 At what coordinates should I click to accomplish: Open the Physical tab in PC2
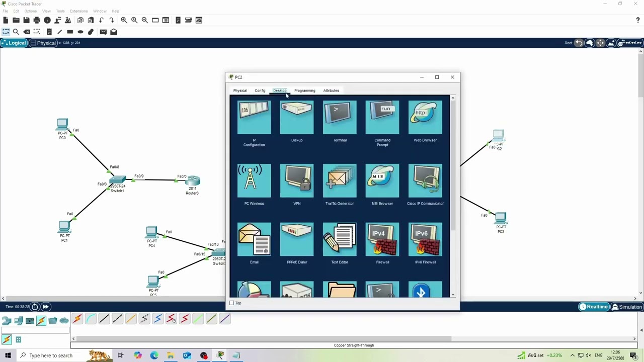click(240, 90)
